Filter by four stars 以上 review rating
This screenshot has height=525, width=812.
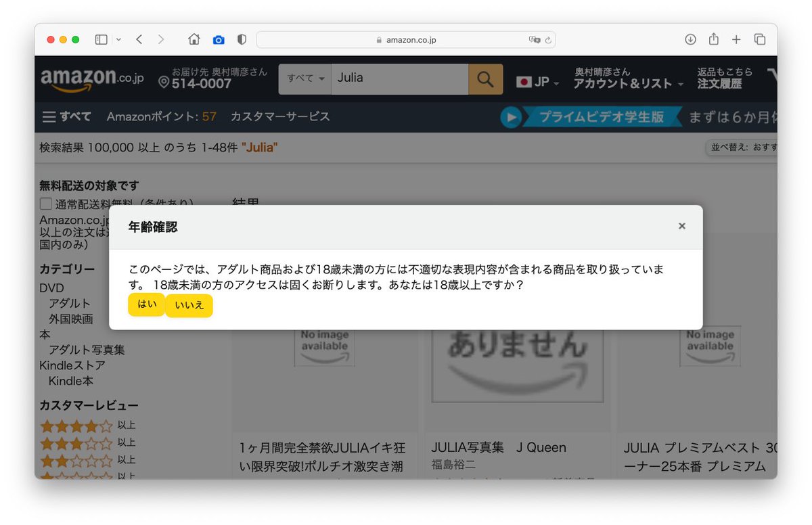88,426
